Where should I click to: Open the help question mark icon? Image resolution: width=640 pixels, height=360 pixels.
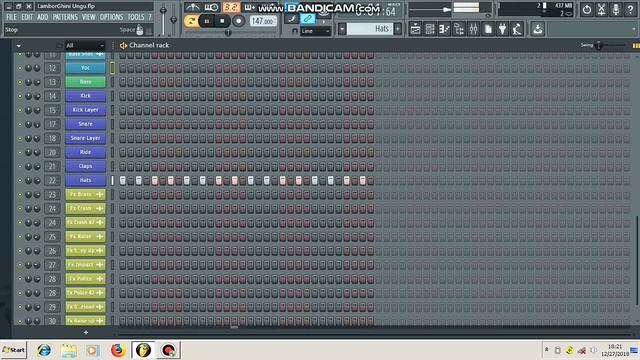point(630,9)
